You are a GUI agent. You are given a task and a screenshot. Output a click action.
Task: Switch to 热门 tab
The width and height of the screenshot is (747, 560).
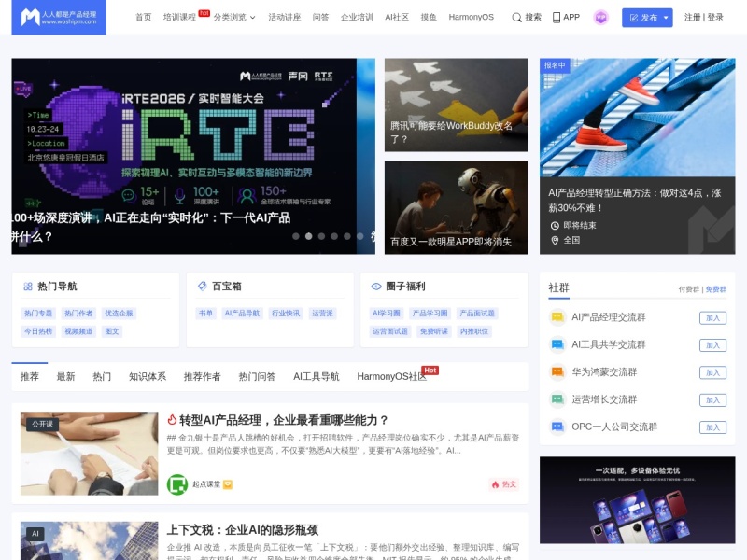pos(102,377)
